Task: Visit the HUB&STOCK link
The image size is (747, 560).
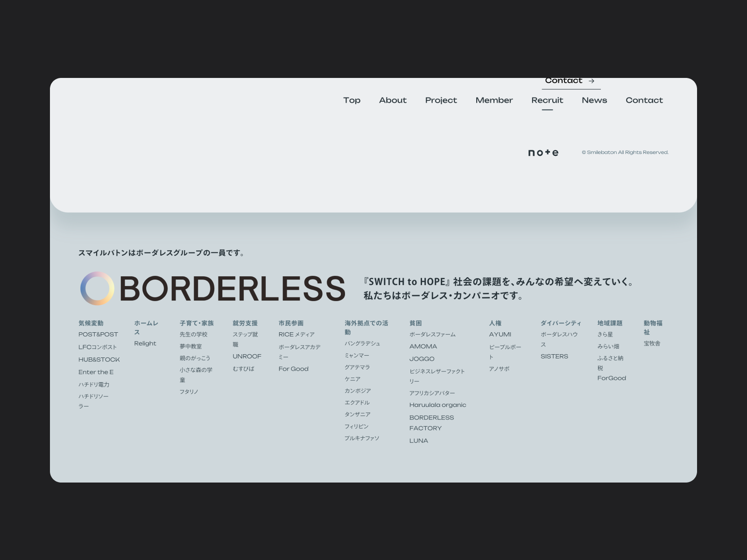Action: (x=99, y=360)
